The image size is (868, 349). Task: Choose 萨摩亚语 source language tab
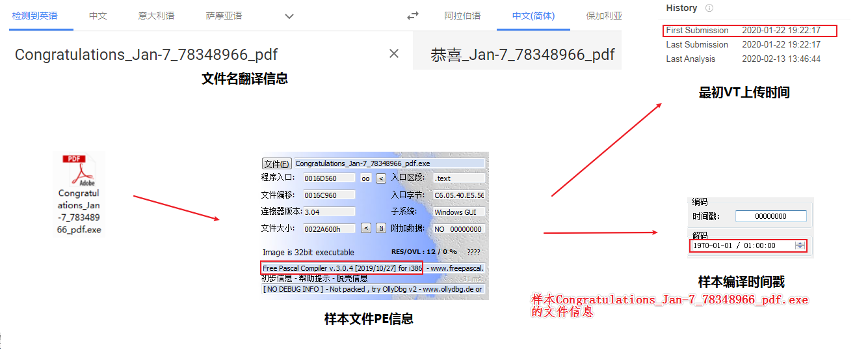click(224, 16)
